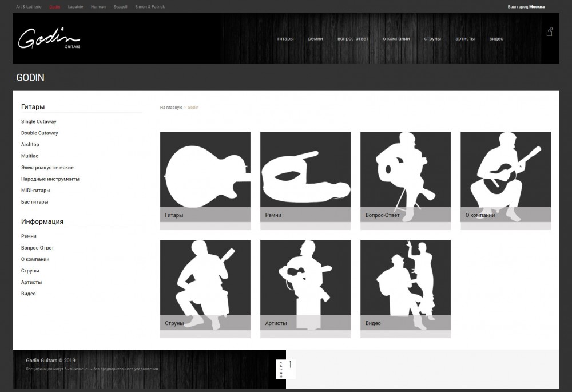Image resolution: width=572 pixels, height=392 pixels.
Task: Open гитары in header menu
Action: (285, 39)
